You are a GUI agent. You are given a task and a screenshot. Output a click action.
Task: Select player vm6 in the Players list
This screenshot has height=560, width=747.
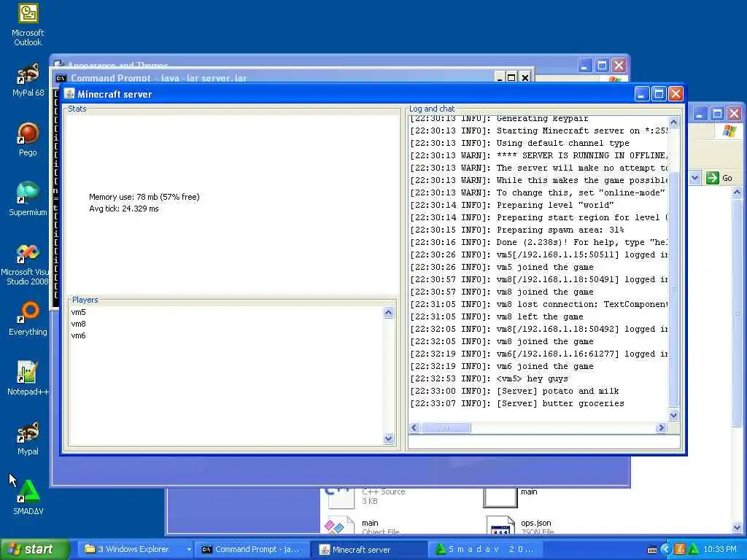click(x=79, y=335)
